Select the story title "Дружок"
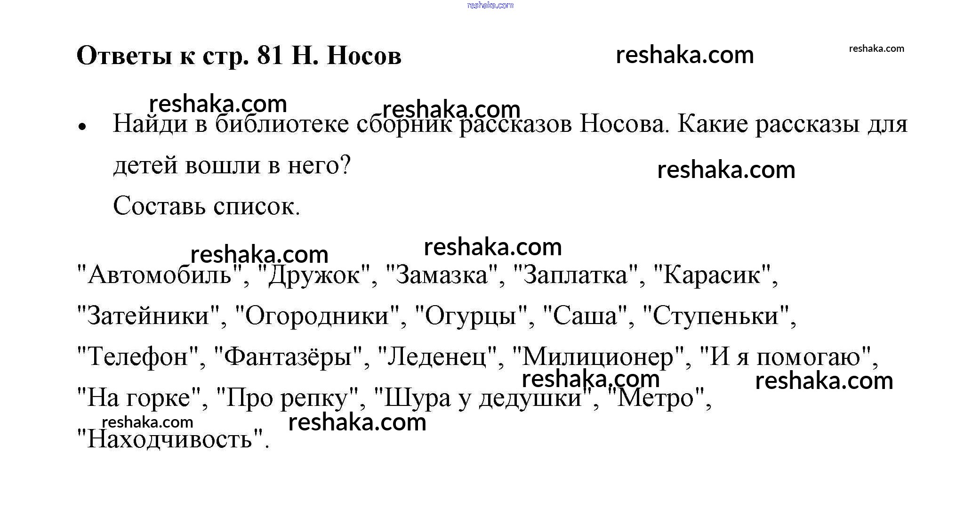 click(x=313, y=275)
